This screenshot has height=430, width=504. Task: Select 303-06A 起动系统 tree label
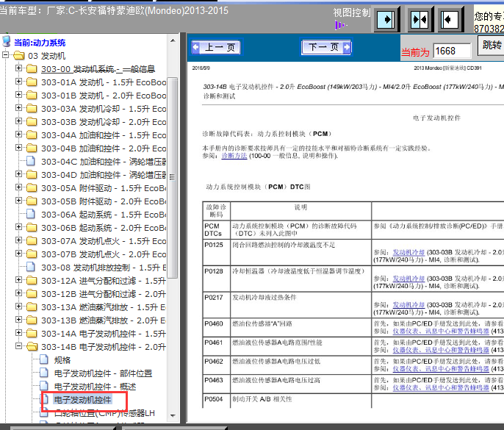[104, 215]
